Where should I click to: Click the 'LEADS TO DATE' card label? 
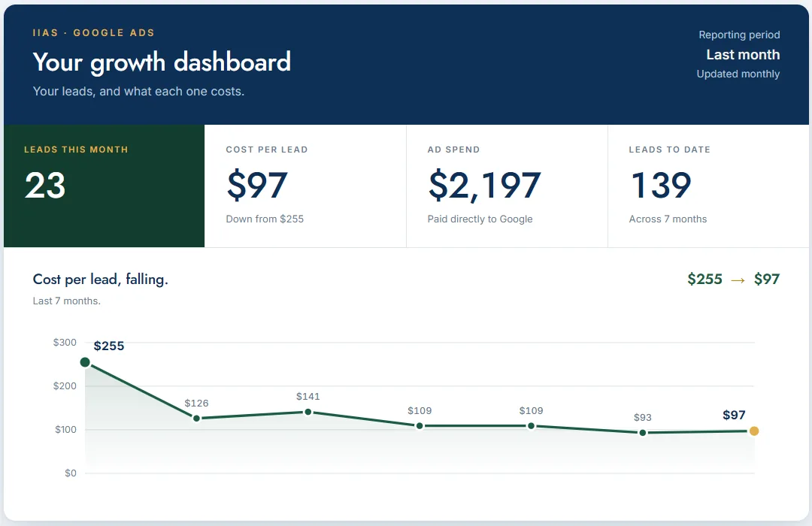point(670,150)
